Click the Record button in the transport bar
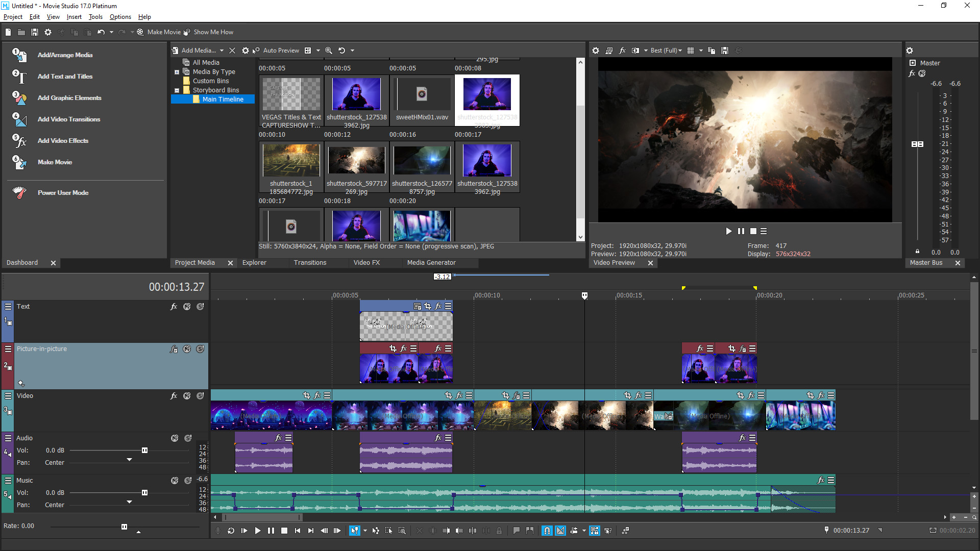The image size is (980, 551). (218, 531)
